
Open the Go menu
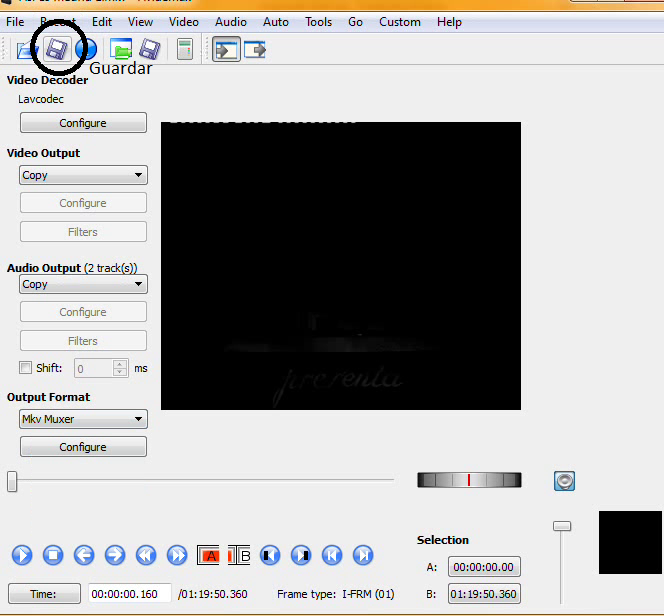tap(355, 22)
